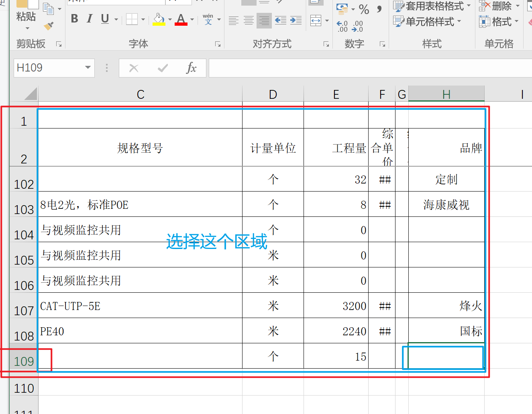Image resolution: width=532 pixels, height=414 pixels.
Task: Apply the yellow fill color
Action: tap(159, 19)
